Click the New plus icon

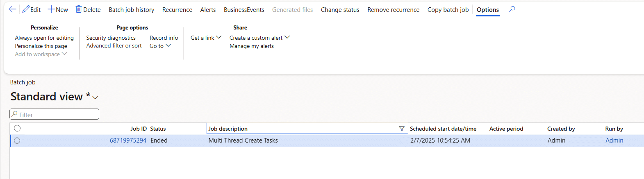[x=51, y=9]
